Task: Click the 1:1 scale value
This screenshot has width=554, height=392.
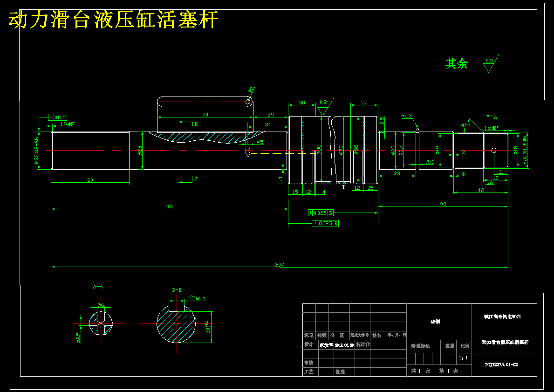Action: (463, 358)
